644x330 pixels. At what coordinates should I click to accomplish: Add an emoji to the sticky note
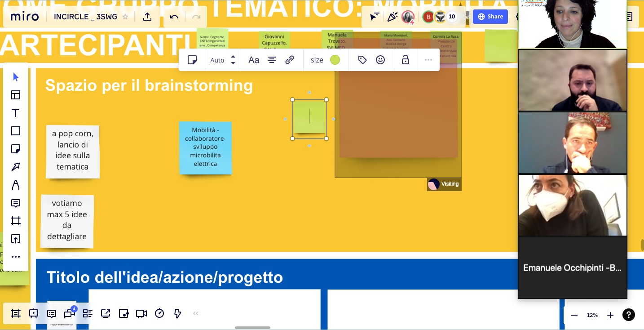[380, 60]
